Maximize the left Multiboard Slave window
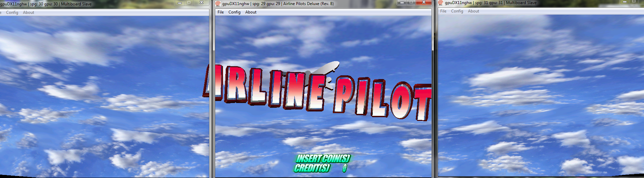The width and height of the screenshot is (644, 178). pos(189,3)
